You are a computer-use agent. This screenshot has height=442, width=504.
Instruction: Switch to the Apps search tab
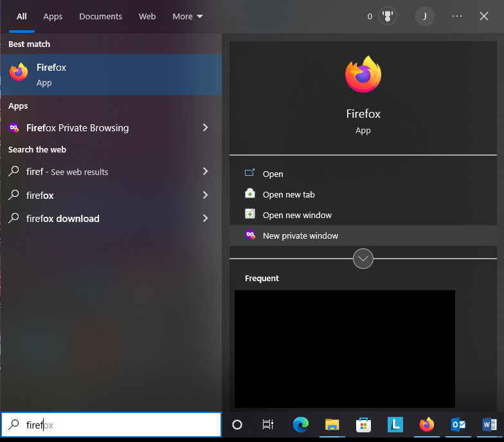[x=53, y=17]
